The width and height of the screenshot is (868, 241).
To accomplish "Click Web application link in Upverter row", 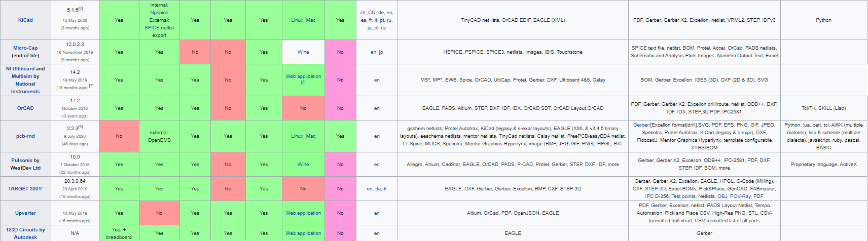I will tap(303, 213).
